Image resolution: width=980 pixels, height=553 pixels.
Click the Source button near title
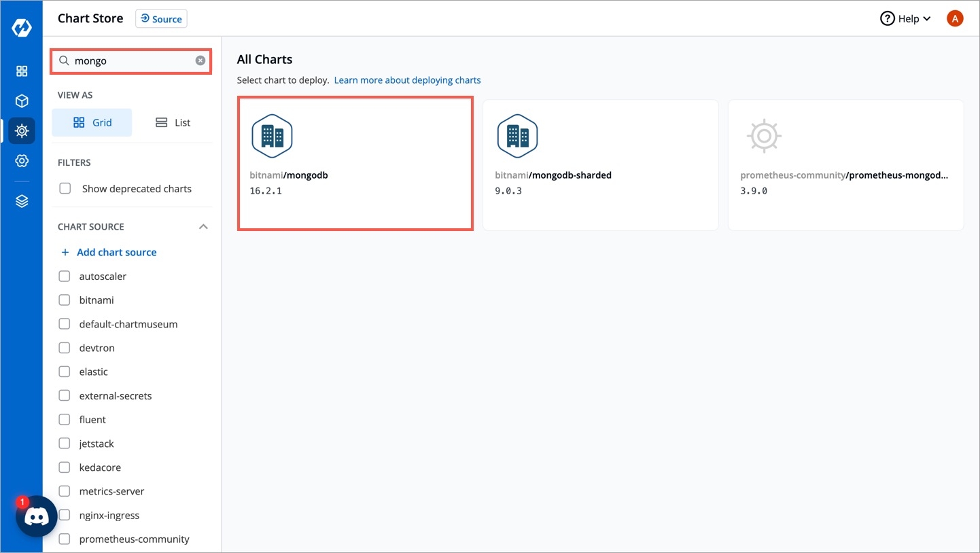pyautogui.click(x=161, y=19)
